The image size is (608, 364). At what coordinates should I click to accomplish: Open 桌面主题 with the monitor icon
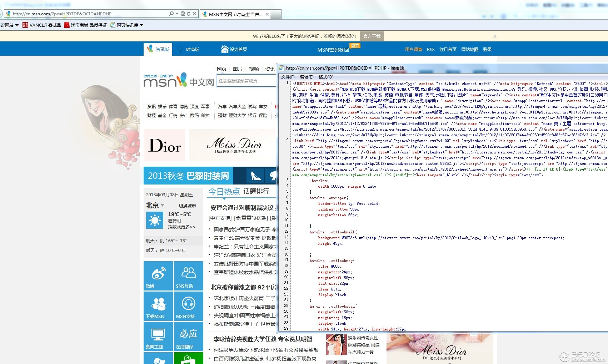pos(158,335)
